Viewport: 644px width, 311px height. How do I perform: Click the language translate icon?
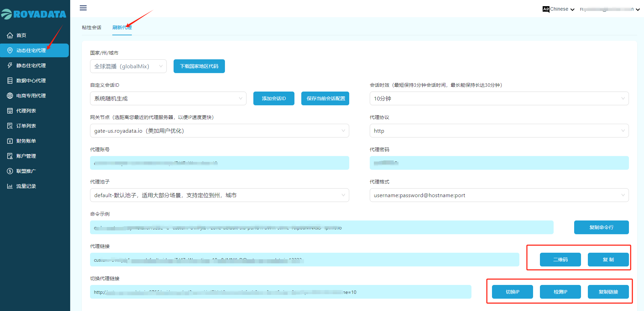pyautogui.click(x=546, y=9)
